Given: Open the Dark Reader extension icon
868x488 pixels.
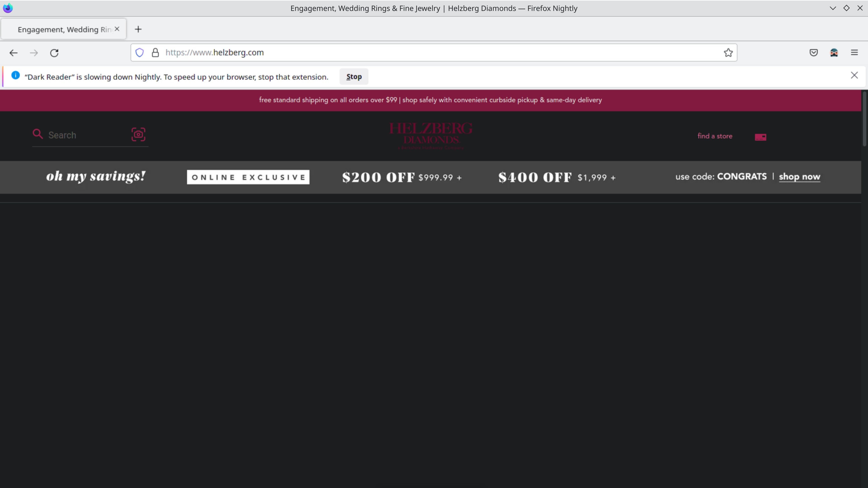Looking at the screenshot, I should tap(834, 53).
